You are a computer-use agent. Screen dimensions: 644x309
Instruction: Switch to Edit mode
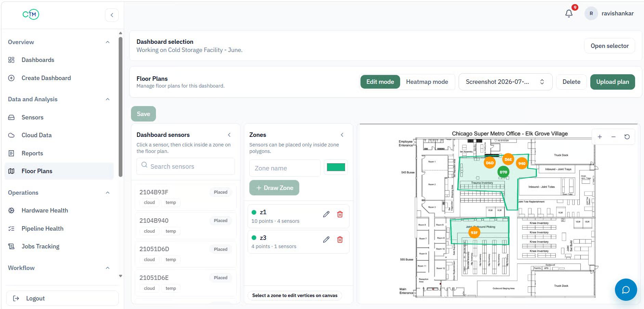tap(380, 82)
